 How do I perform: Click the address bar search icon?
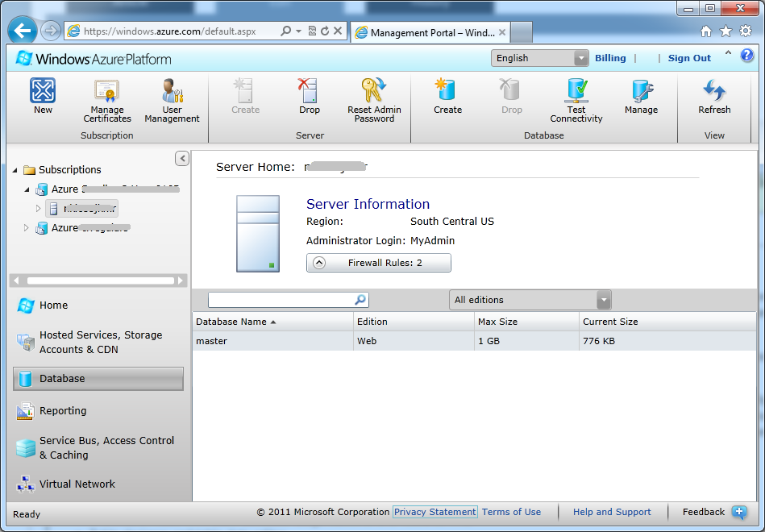point(286,31)
